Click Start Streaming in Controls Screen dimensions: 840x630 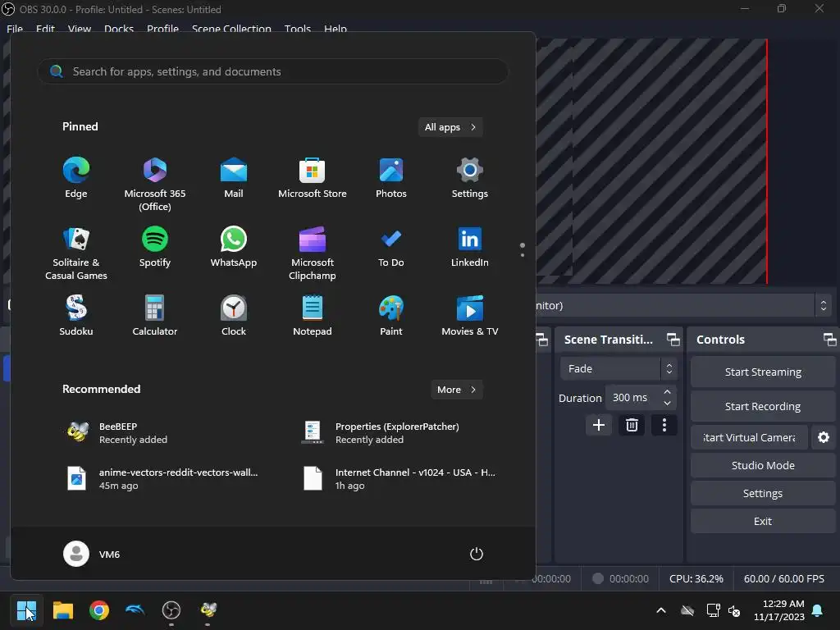click(763, 372)
